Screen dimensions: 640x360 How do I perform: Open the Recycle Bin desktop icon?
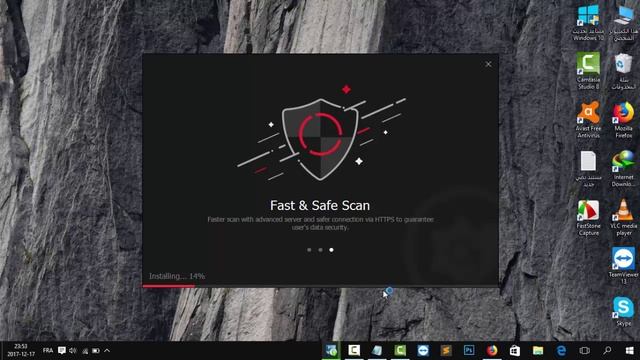coord(624,71)
